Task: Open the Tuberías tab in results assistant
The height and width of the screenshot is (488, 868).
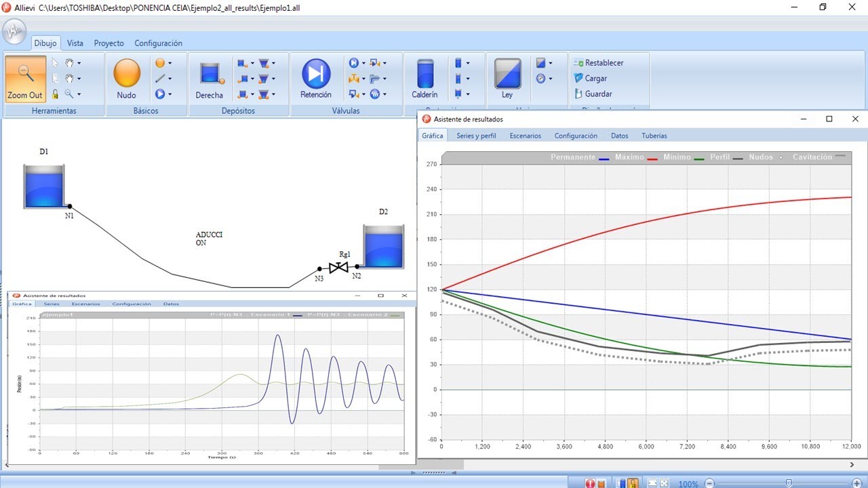Action: [654, 136]
